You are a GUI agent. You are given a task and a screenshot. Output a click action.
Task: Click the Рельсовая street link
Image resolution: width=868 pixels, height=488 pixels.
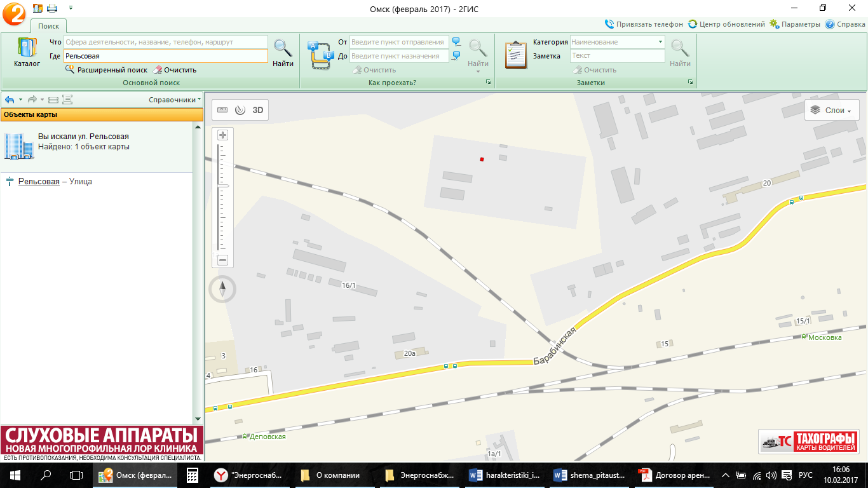point(39,182)
